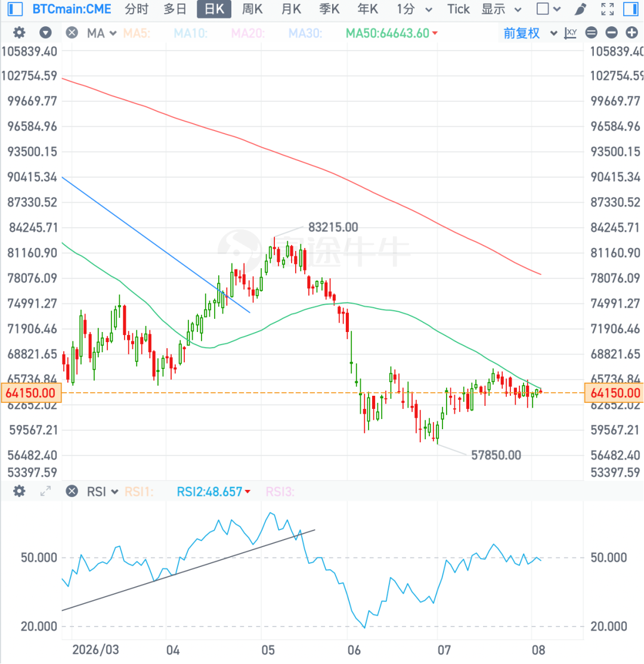Viewport: 644px width, 664px height.
Task: Click the 83215.00 high price label
Action: [333, 228]
